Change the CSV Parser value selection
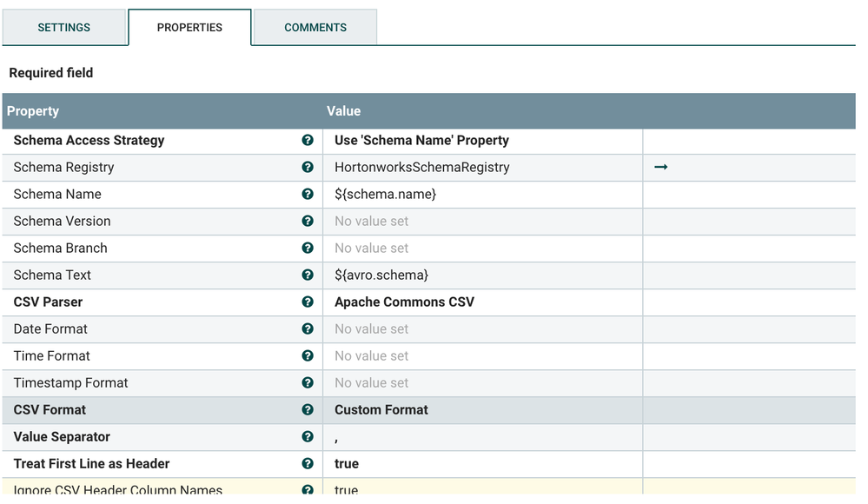Viewport: 868px width, 504px height. tap(482, 302)
